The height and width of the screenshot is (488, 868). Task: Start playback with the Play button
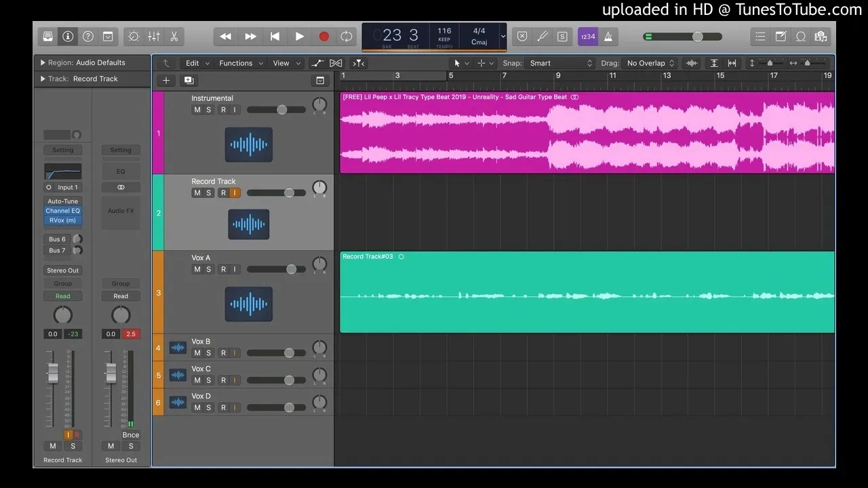tap(299, 37)
